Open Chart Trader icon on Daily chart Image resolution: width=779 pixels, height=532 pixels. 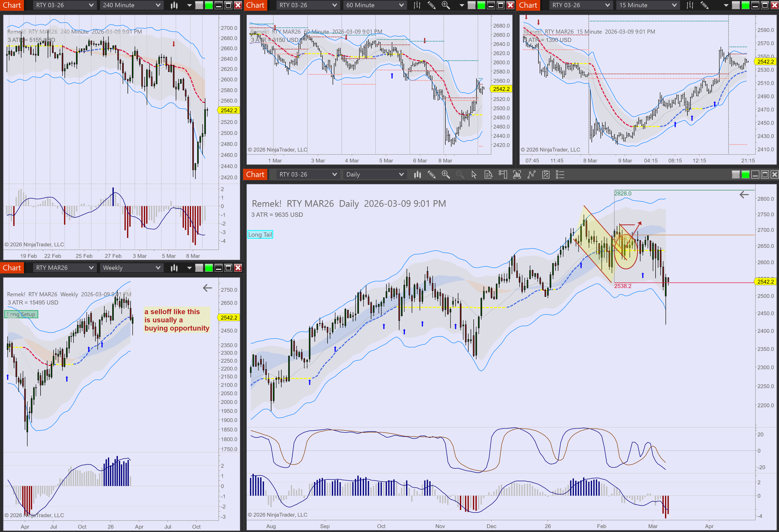pyautogui.click(x=503, y=174)
